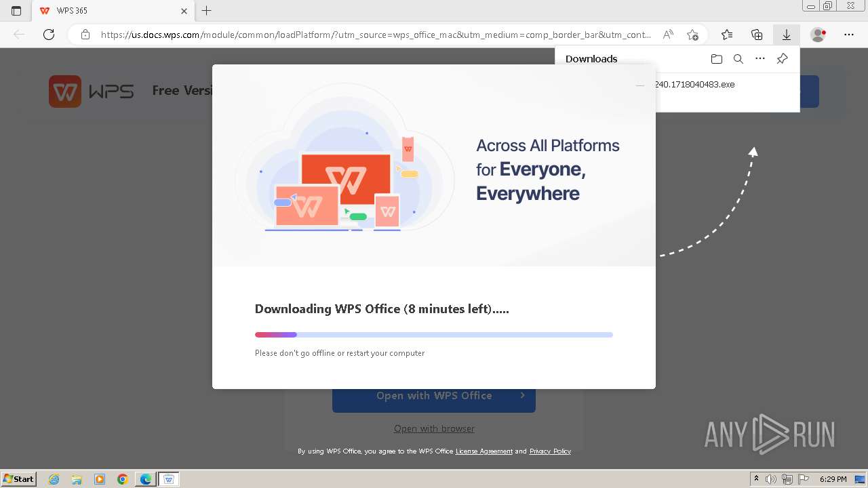
Task: Search downloads with magnifier icon
Action: tap(738, 59)
